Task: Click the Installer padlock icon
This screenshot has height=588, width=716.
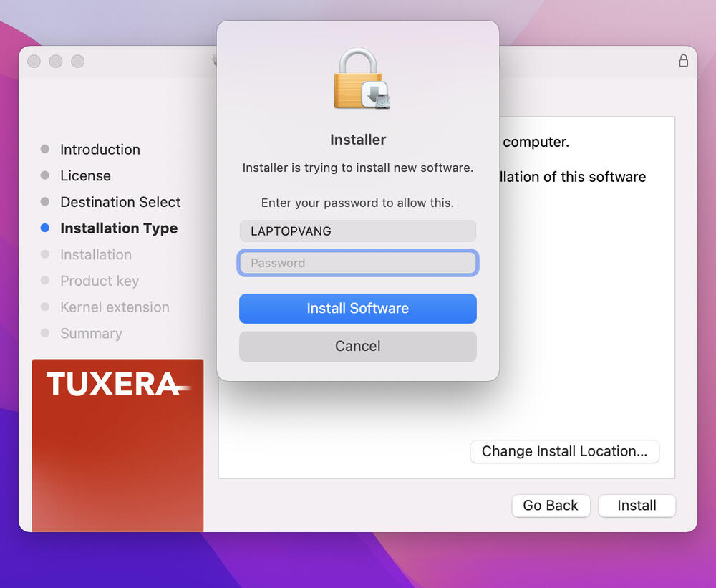Action: [362, 79]
